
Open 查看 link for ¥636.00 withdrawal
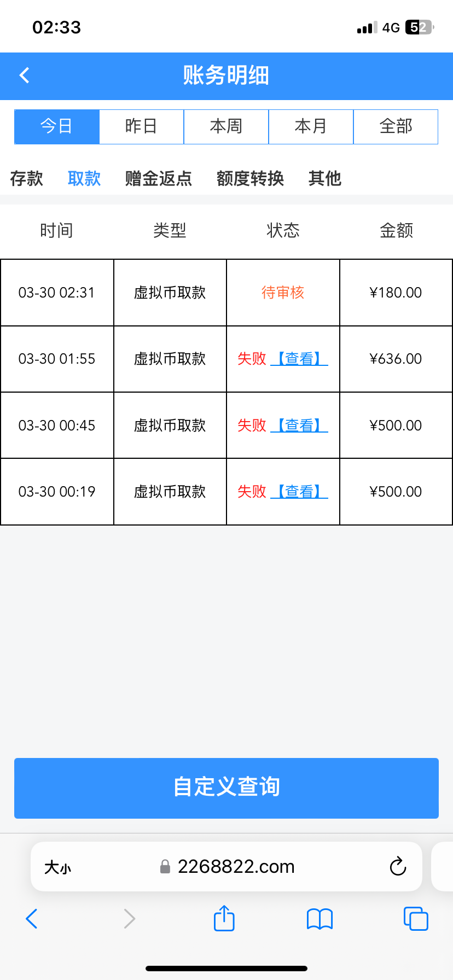pos(299,359)
